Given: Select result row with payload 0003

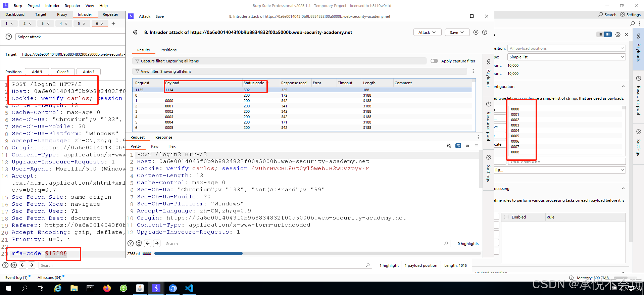Looking at the screenshot, I should [x=302, y=117].
